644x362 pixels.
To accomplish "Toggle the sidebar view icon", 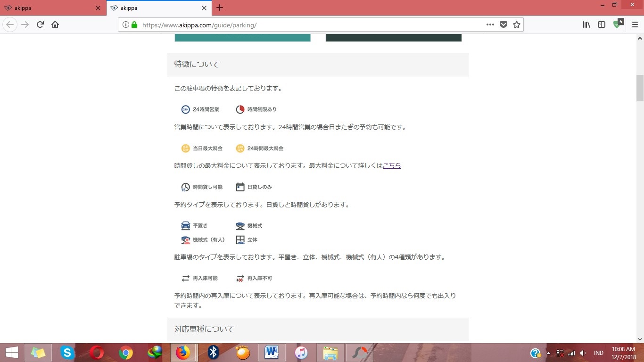I will (602, 25).
